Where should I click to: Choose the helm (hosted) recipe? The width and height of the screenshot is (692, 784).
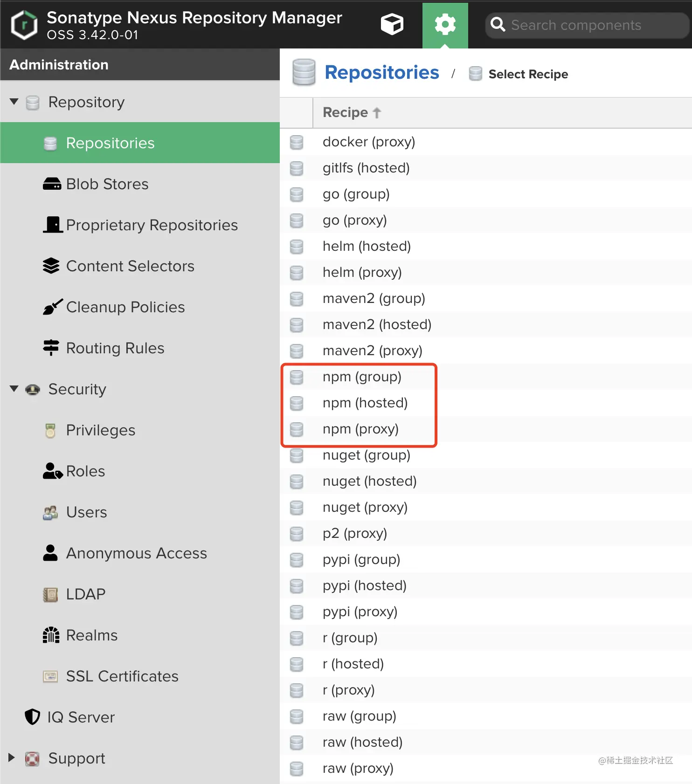tap(367, 246)
